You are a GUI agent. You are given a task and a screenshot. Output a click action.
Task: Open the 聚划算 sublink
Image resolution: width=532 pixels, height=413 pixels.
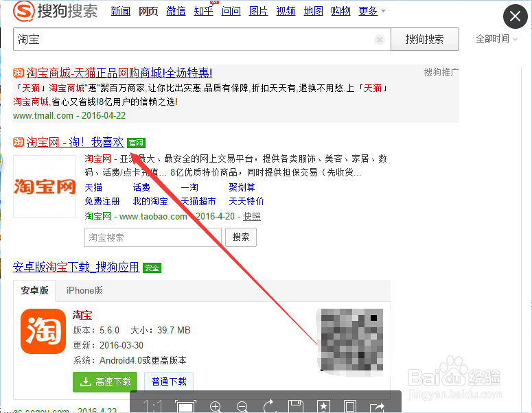click(x=242, y=187)
